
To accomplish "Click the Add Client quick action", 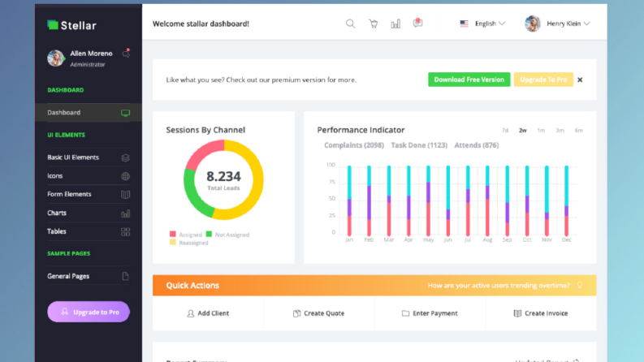I will coord(208,313).
